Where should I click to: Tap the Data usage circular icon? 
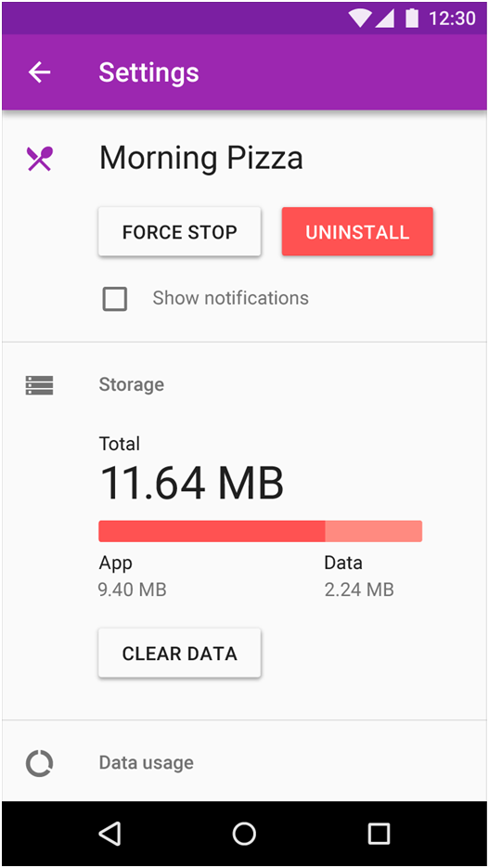[x=39, y=763]
